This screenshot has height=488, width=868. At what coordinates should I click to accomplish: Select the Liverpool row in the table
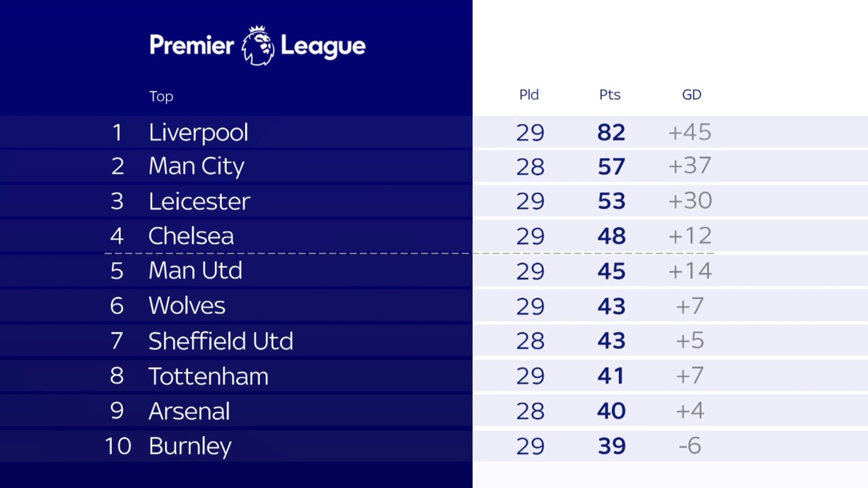tap(434, 132)
